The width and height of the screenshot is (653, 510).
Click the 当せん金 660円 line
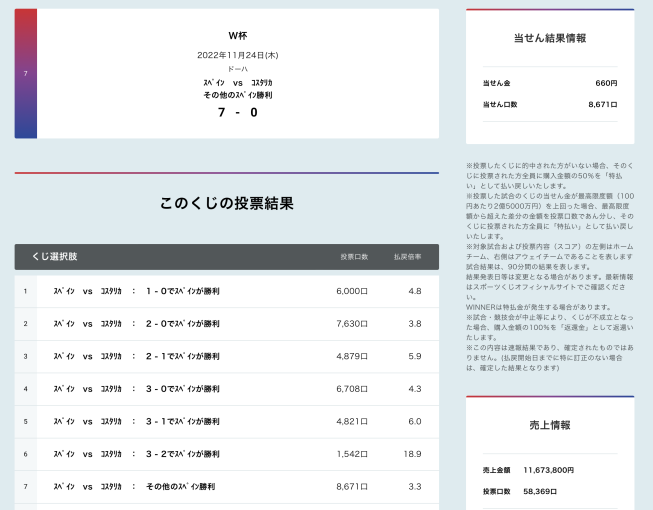pyautogui.click(x=549, y=83)
